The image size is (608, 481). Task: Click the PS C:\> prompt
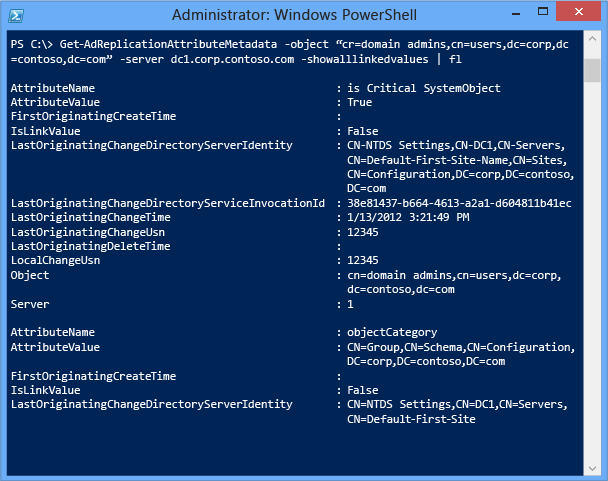tap(30, 46)
